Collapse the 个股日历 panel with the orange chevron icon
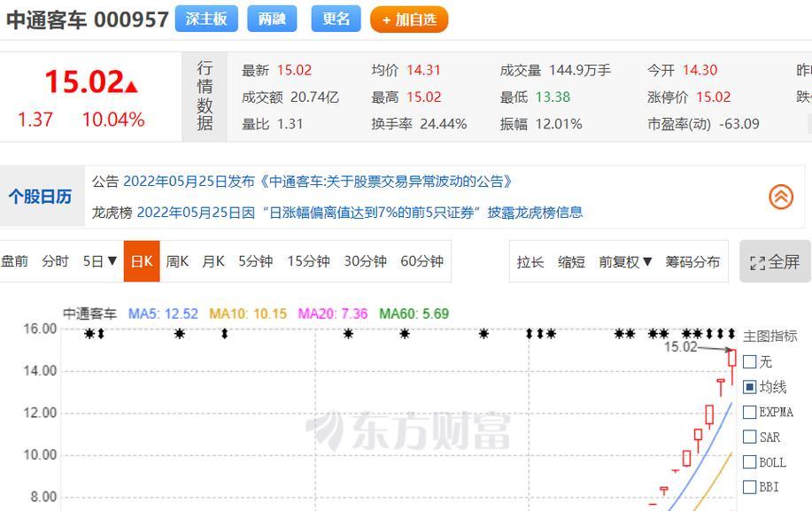 coord(781,197)
